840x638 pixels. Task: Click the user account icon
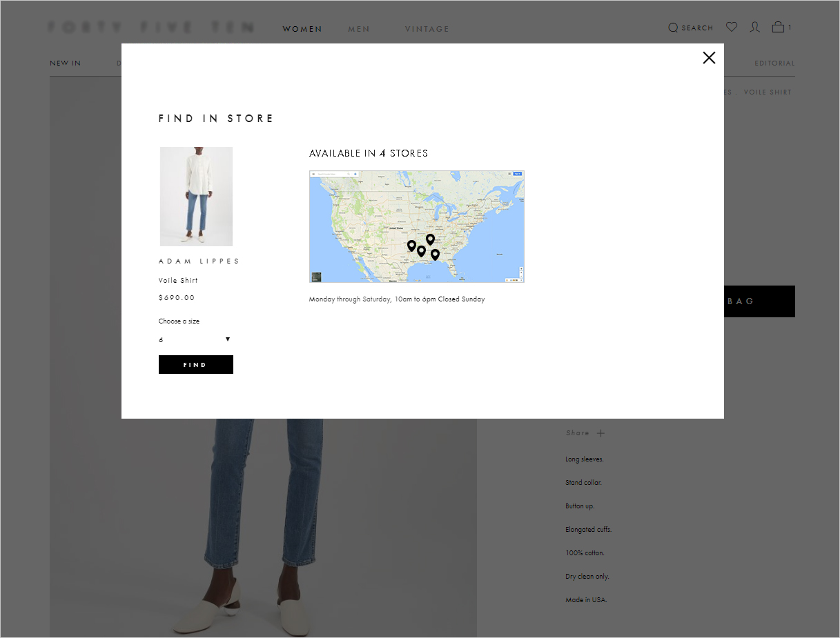coord(755,27)
